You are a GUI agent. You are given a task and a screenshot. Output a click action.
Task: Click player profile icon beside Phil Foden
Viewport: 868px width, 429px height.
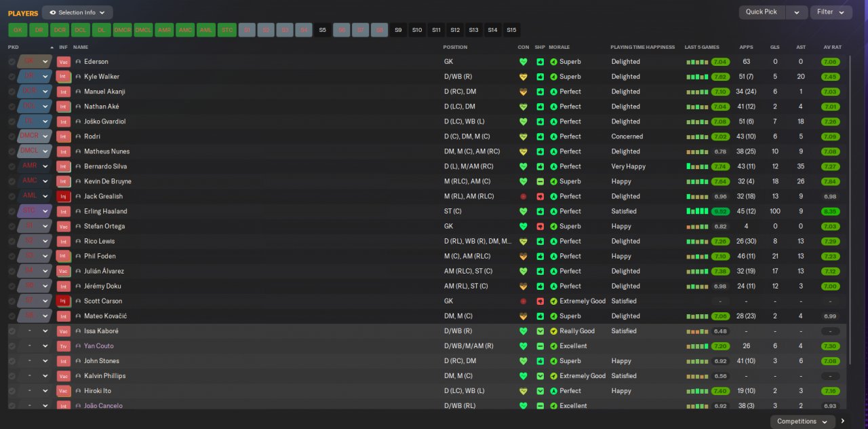[78, 256]
